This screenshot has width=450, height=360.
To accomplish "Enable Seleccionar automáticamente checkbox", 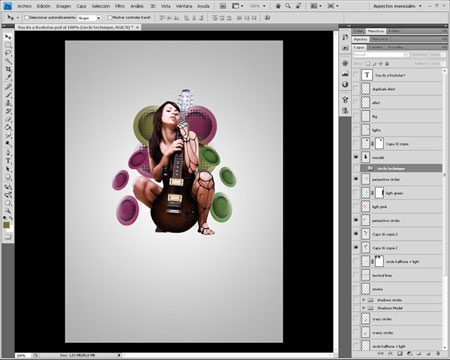I will coord(27,18).
